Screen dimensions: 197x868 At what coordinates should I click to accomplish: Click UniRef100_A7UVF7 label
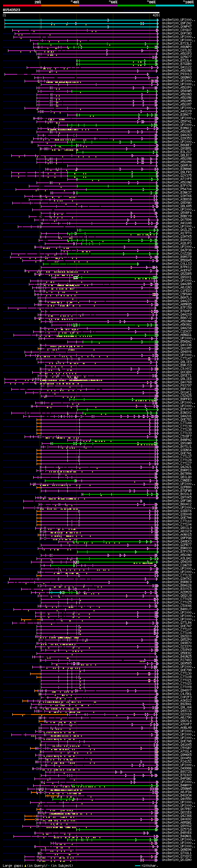(177, 724)
